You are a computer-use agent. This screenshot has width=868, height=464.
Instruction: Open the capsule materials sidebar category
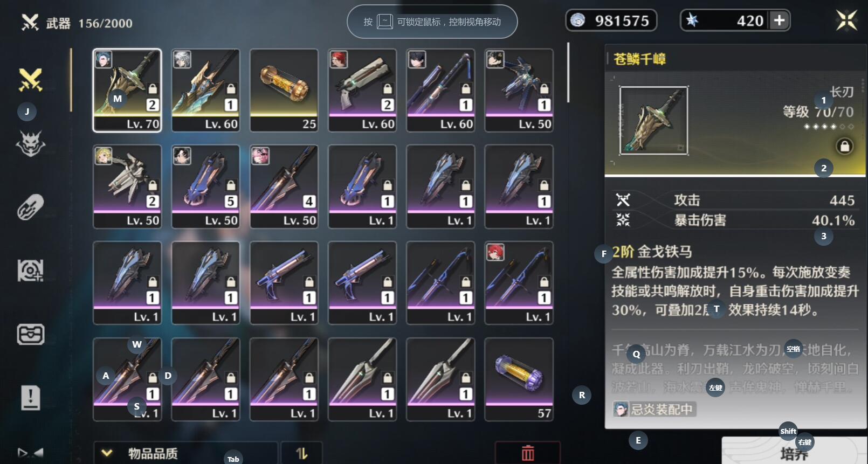31,207
